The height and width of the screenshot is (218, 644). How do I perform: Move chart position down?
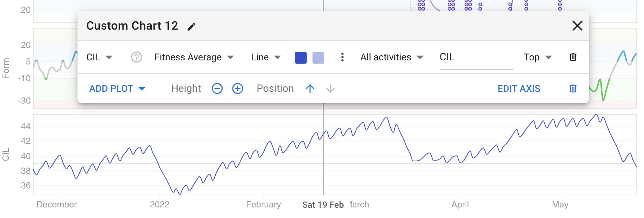tap(330, 89)
